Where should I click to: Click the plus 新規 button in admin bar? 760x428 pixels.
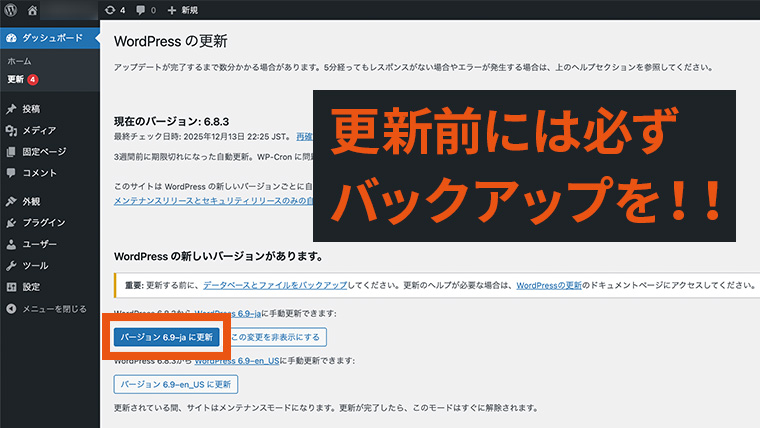[183, 10]
